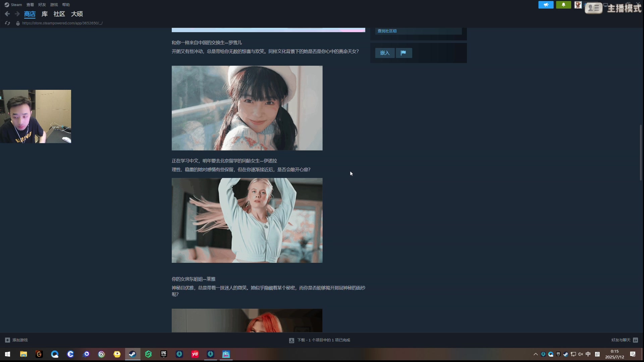Click the blue announcements megaphone button
This screenshot has width=644, height=362.
546,5
